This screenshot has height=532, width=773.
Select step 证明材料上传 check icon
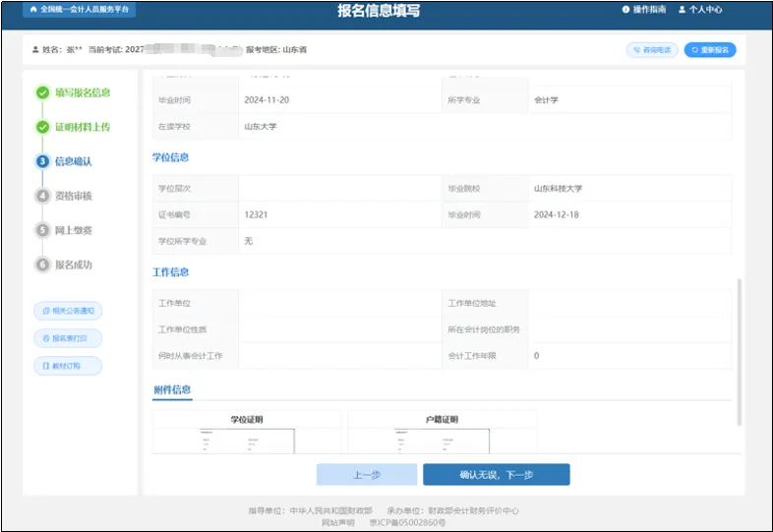(x=43, y=127)
